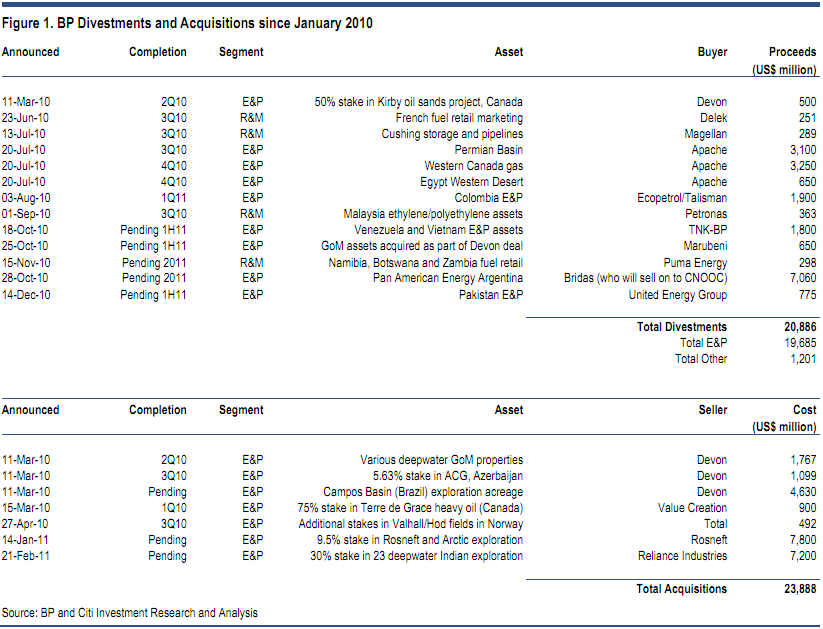The image size is (823, 629).
Task: Click cost value '7,800'
Action: tap(803, 540)
